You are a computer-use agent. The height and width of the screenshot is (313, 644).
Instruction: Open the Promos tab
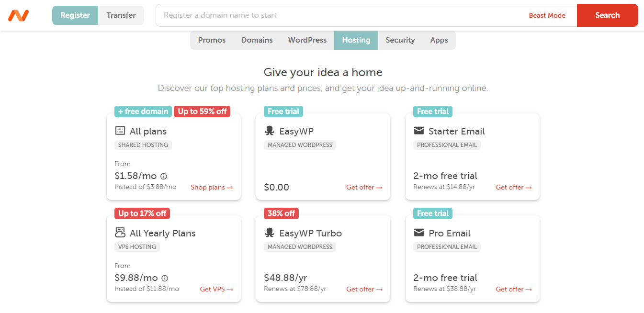coord(212,40)
